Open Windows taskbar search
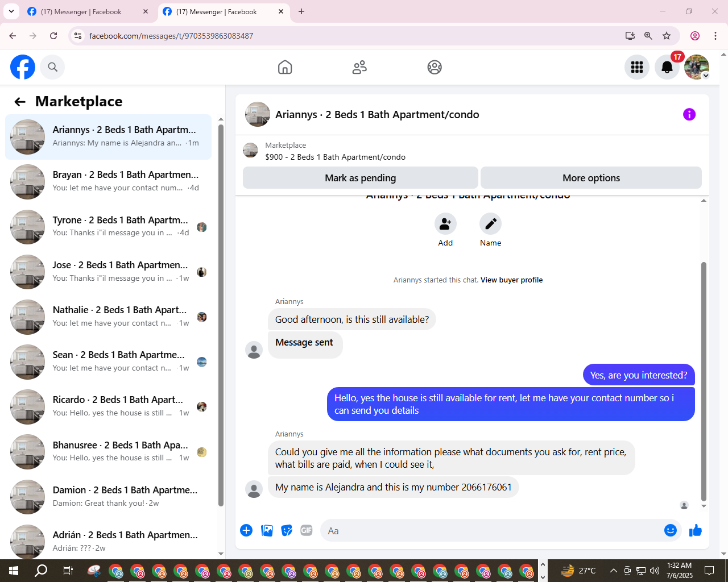The width and height of the screenshot is (728, 582). [41, 571]
